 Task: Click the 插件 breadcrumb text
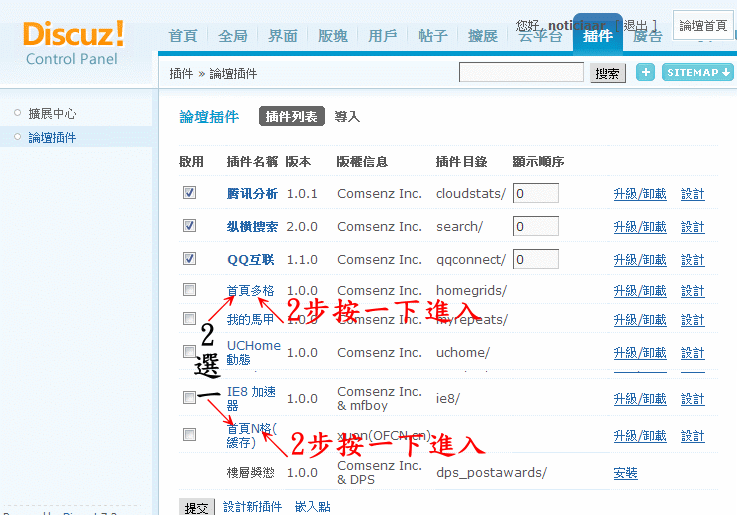[181, 74]
